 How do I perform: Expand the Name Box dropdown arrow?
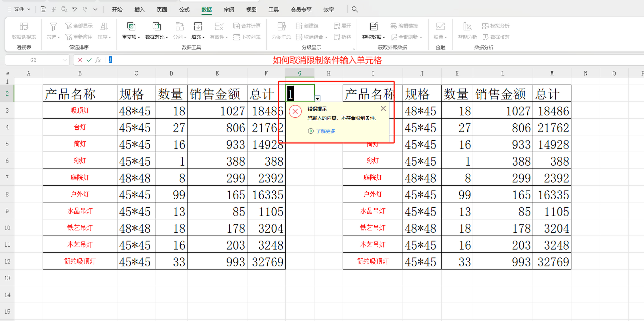(x=65, y=60)
